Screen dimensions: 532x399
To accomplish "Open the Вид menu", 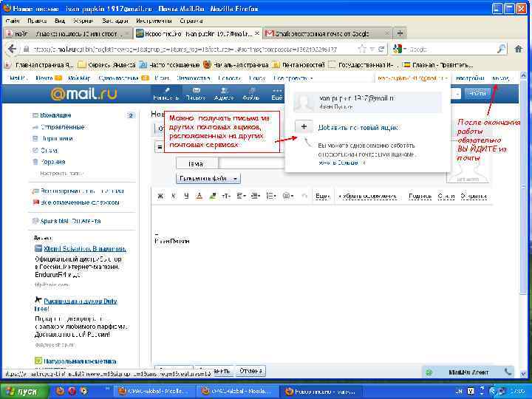I will click(60, 21).
